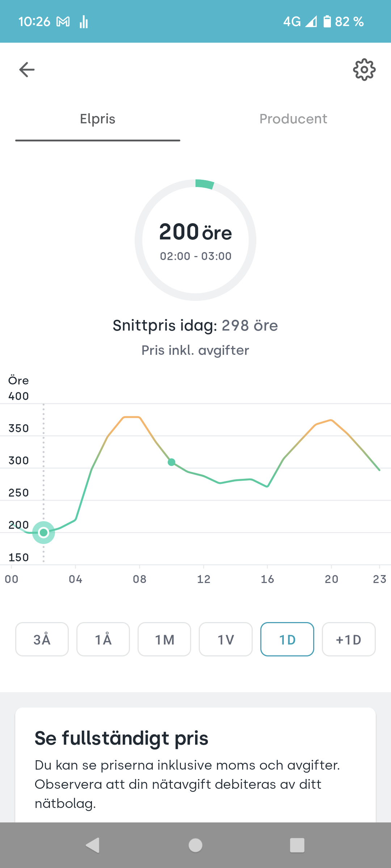Tap the back arrow icon
The image size is (391, 868).
coord(27,69)
